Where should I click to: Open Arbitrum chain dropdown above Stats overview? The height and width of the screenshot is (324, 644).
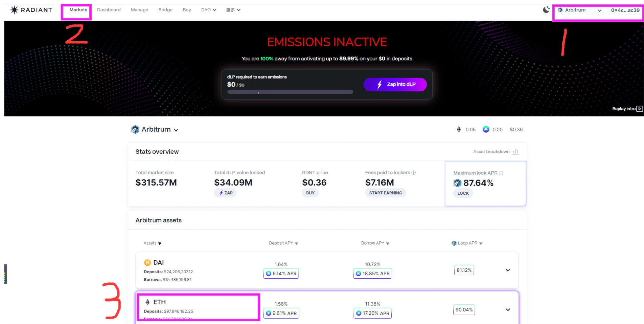click(x=155, y=129)
